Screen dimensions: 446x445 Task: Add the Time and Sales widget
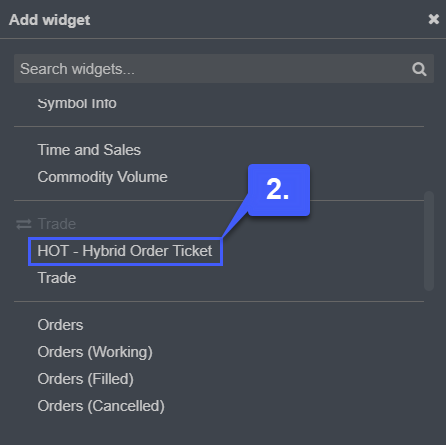coord(89,150)
